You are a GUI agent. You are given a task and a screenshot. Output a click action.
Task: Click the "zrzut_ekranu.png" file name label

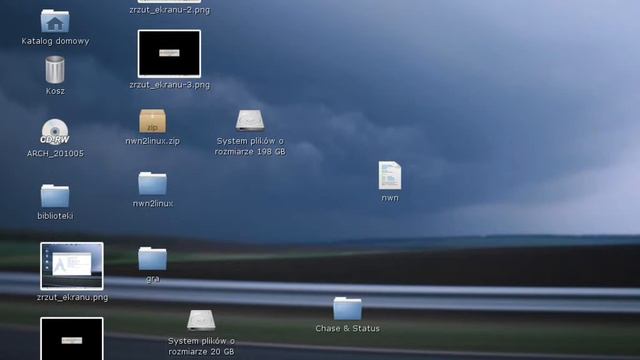(x=72, y=297)
